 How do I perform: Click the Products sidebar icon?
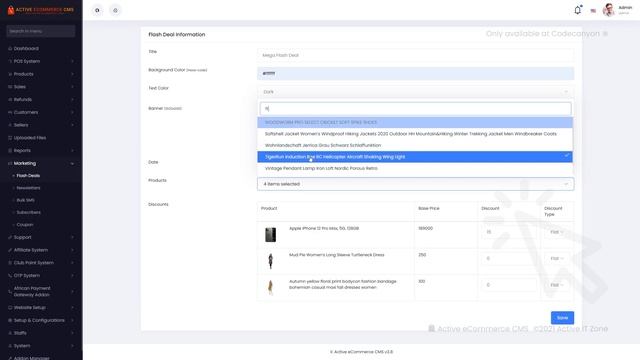pos(10,74)
